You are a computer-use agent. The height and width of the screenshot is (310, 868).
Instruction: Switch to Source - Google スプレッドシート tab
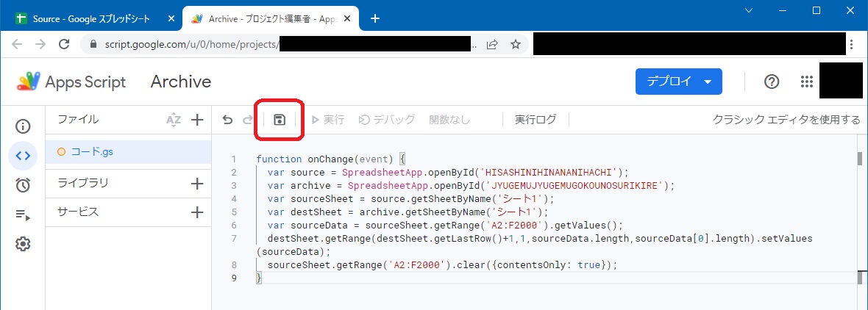pyautogui.click(x=91, y=18)
